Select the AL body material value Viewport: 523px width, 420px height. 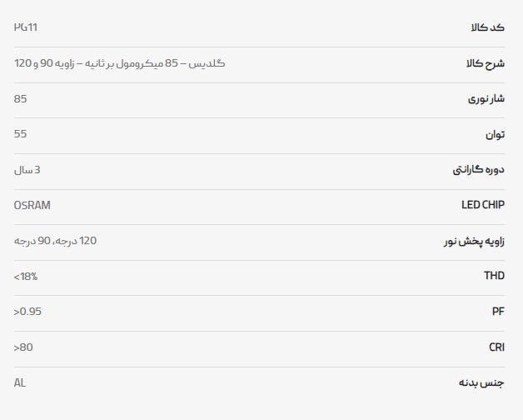click(x=20, y=382)
